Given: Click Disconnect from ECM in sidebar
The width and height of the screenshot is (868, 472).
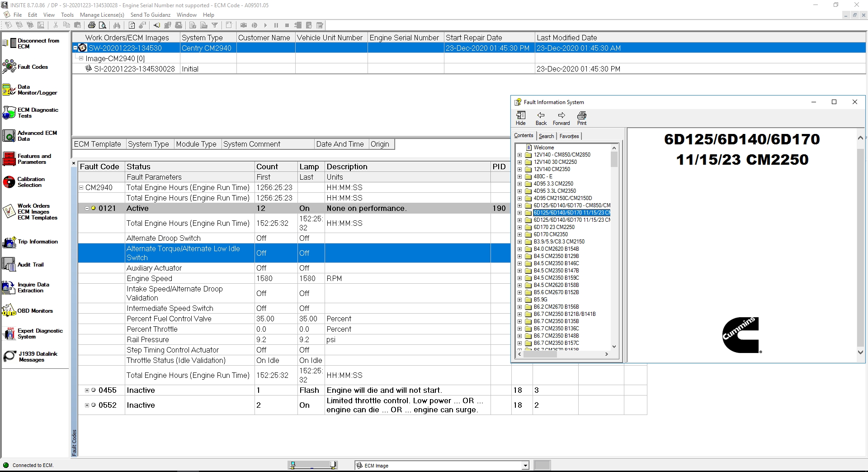Looking at the screenshot, I should (32, 43).
